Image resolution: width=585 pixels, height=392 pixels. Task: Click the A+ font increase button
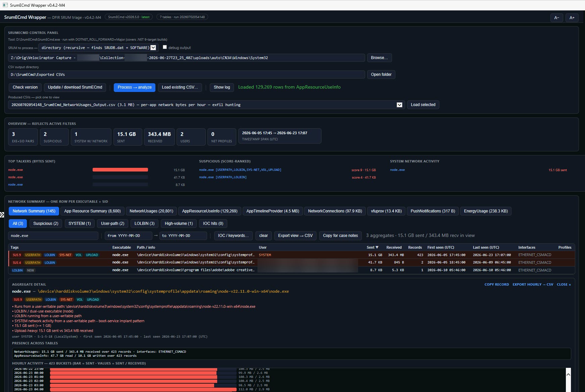(x=572, y=18)
